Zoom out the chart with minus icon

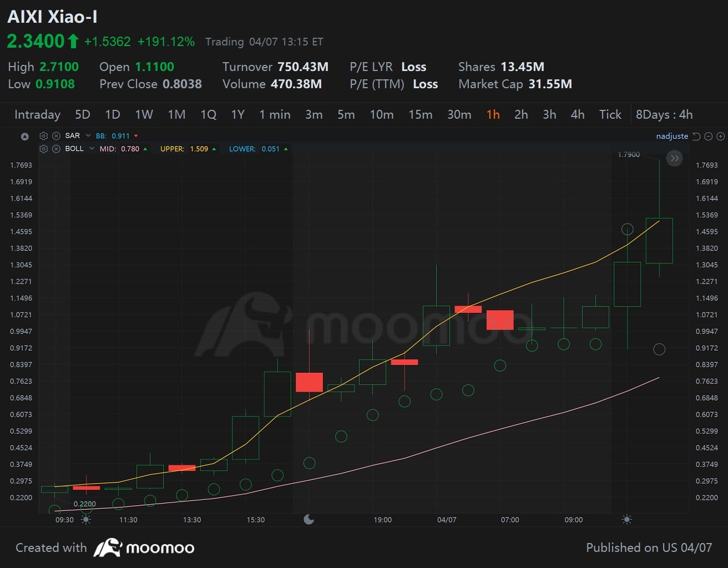(709, 136)
